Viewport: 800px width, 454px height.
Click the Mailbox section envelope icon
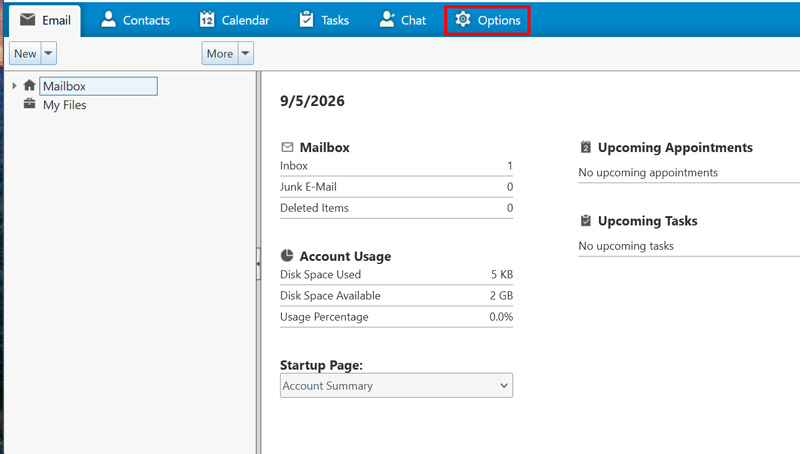tap(287, 147)
